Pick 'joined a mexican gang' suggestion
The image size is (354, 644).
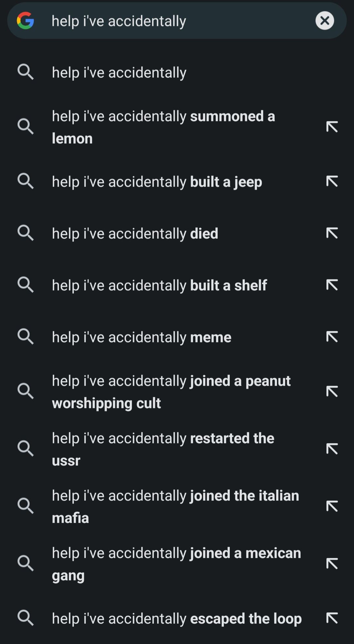tap(176, 564)
